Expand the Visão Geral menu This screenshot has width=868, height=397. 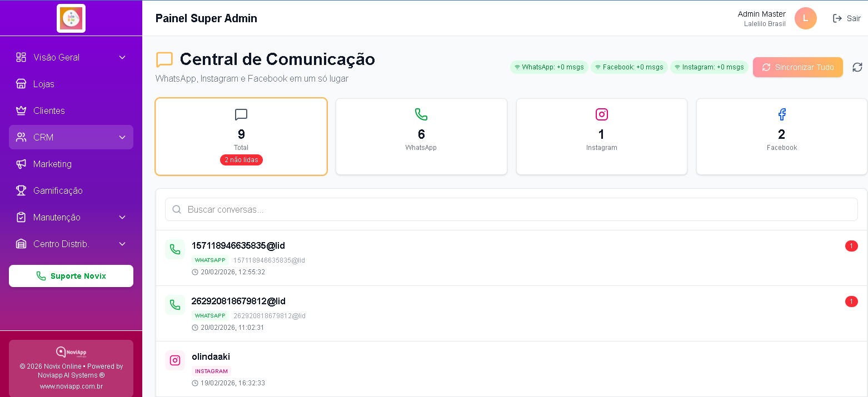coord(71,57)
